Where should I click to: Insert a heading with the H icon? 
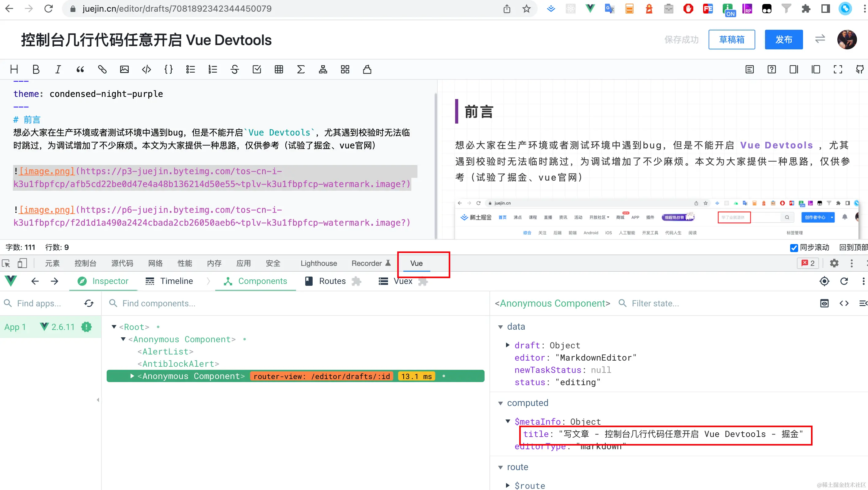pyautogui.click(x=14, y=69)
